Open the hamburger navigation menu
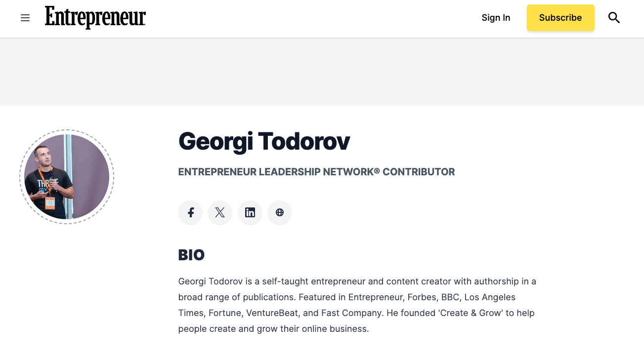The height and width of the screenshot is (362, 644). click(25, 18)
